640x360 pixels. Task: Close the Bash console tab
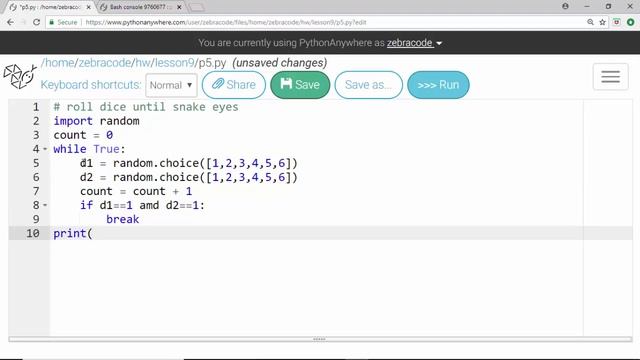point(179,7)
